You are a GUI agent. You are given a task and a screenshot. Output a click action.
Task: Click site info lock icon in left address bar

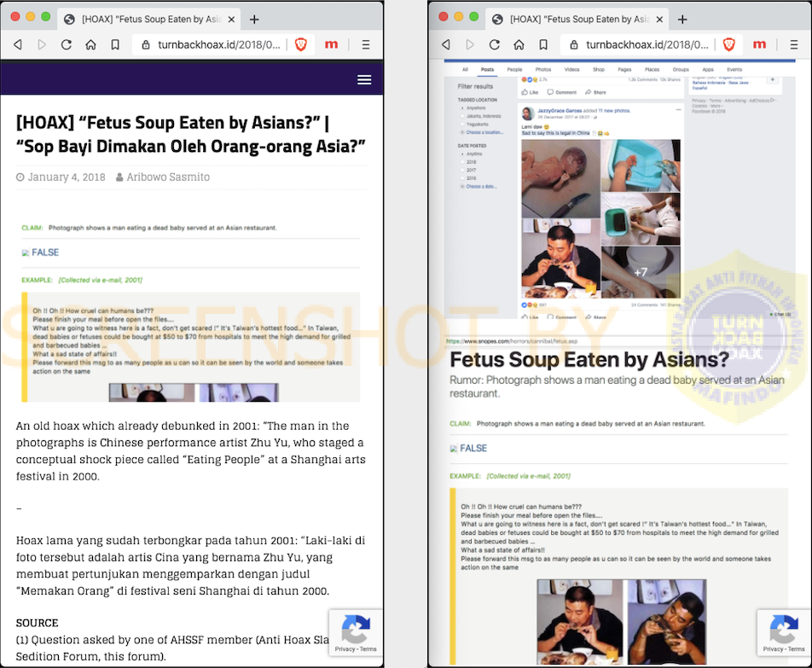[146, 44]
